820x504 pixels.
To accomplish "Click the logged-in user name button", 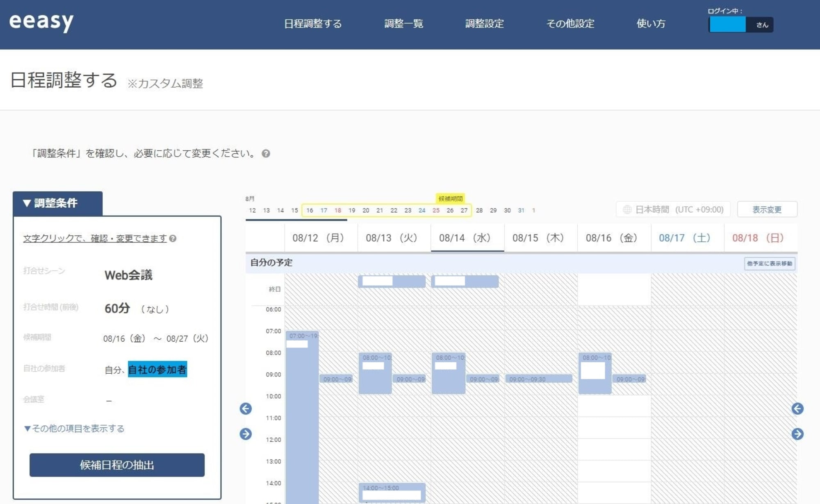I will coord(741,25).
